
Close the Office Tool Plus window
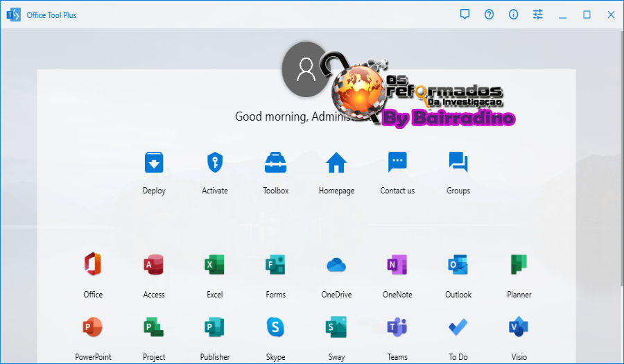pos(612,15)
